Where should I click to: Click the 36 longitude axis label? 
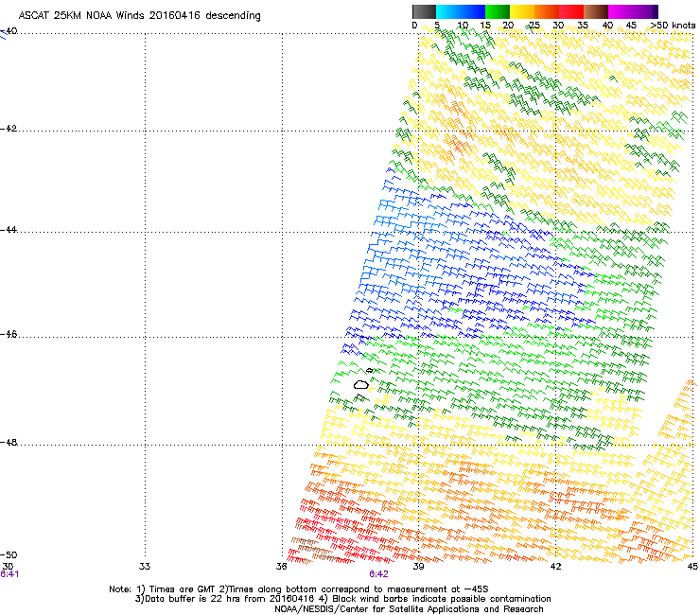pyautogui.click(x=282, y=567)
